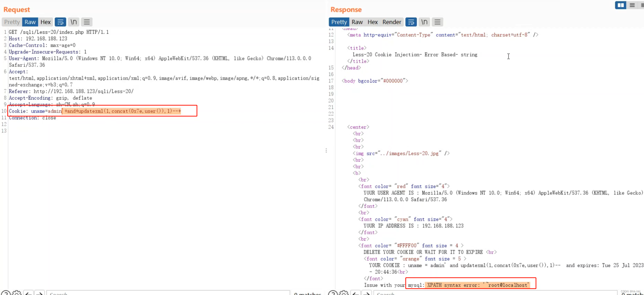Image resolution: width=644 pixels, height=295 pixels.
Task: Click the Accept-Encoding header line
Action: tap(50, 98)
